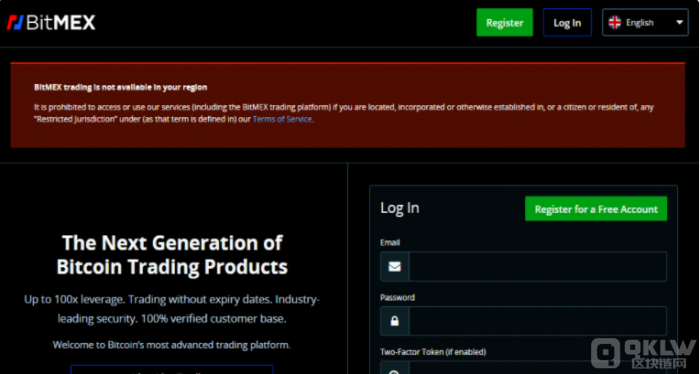Click the envelope icon beside Email

tap(395, 266)
